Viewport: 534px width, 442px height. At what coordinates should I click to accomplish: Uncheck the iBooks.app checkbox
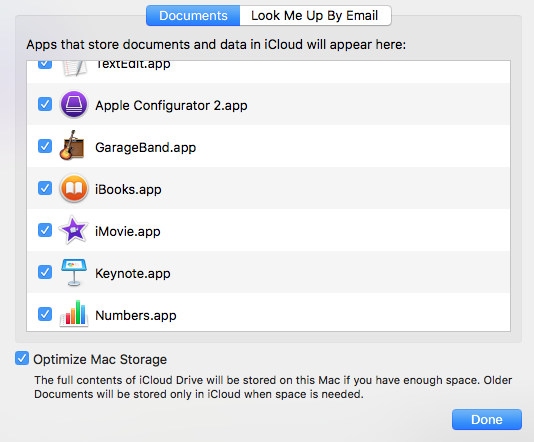(x=45, y=188)
